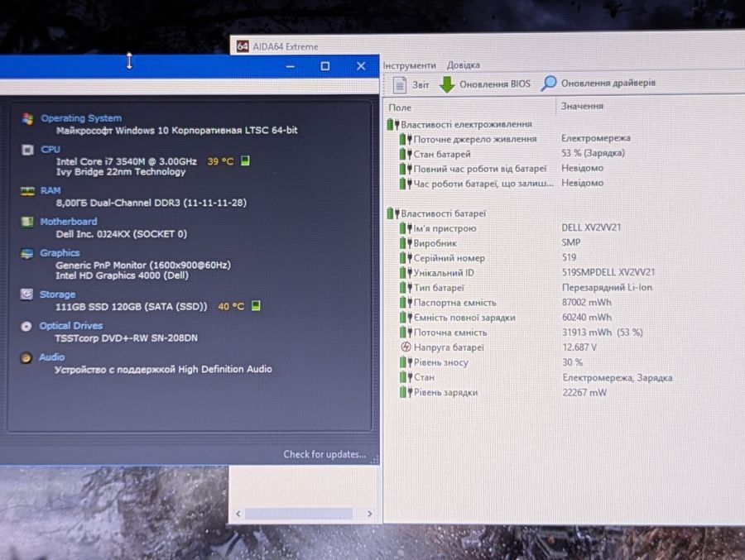745x560 pixels.
Task: Click the Storage temperature indicator icon
Action: 256,306
